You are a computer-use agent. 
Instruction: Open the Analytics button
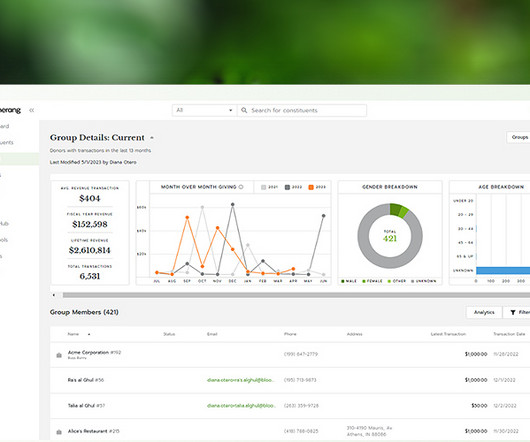coord(484,312)
